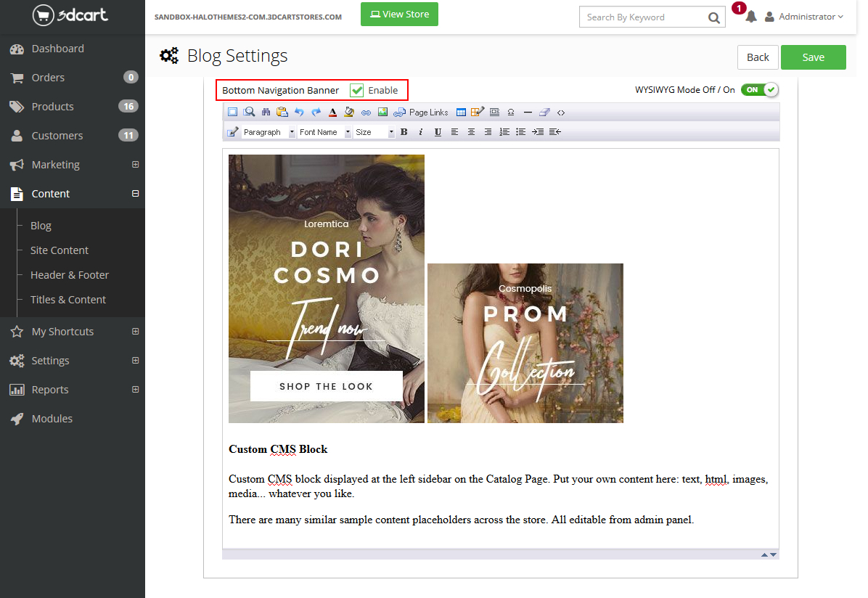The image size is (868, 598).
Task: Open Header & Footer under Content
Action: coord(70,275)
